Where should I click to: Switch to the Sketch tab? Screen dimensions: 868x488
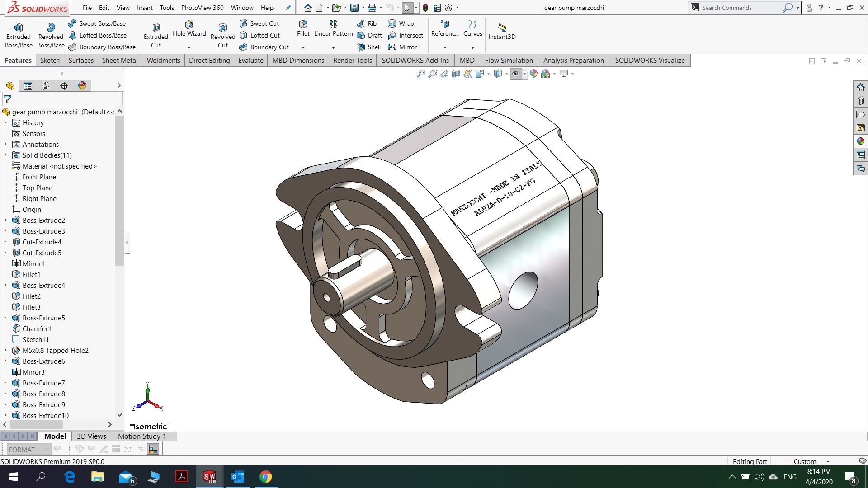pos(49,60)
